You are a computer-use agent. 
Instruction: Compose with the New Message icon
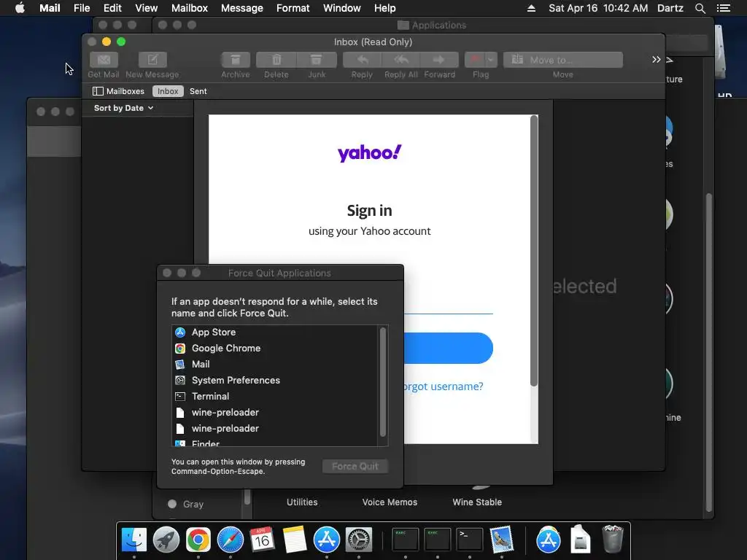[152, 60]
